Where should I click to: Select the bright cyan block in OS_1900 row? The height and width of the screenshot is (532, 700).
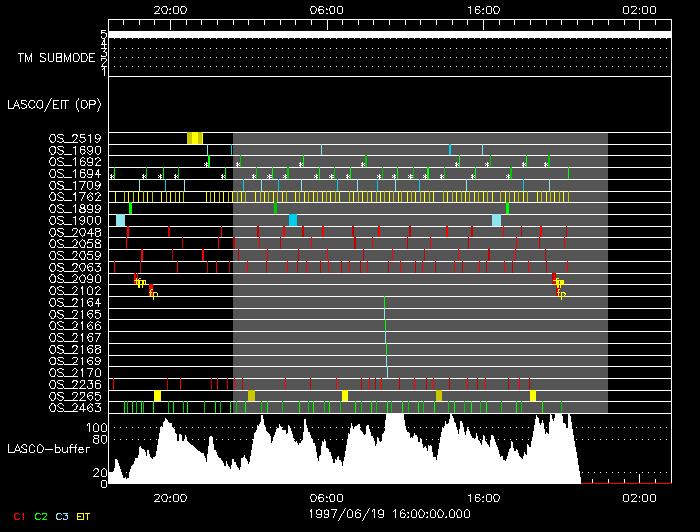(293, 220)
